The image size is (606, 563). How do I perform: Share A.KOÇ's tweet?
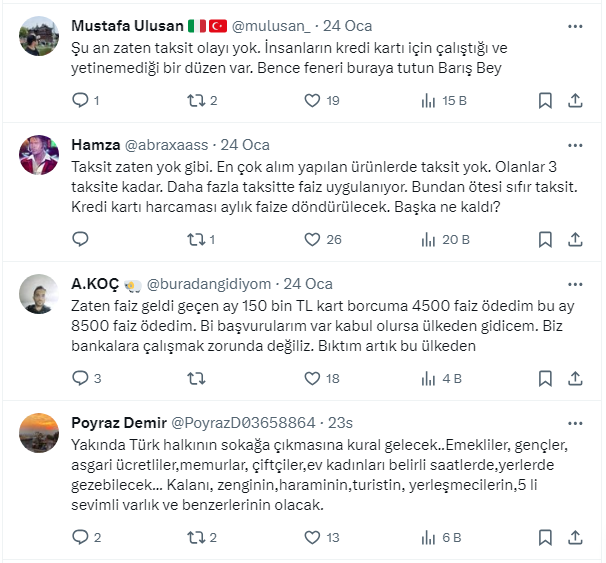pyautogui.click(x=575, y=378)
